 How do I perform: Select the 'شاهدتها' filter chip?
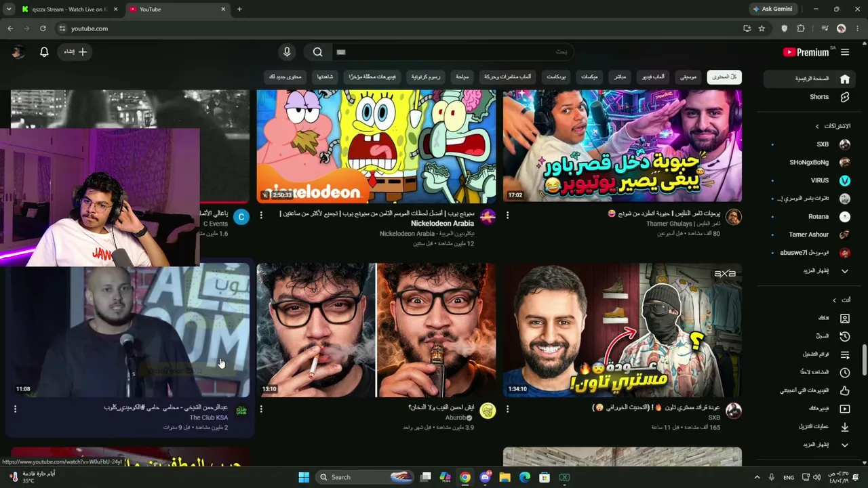click(325, 77)
